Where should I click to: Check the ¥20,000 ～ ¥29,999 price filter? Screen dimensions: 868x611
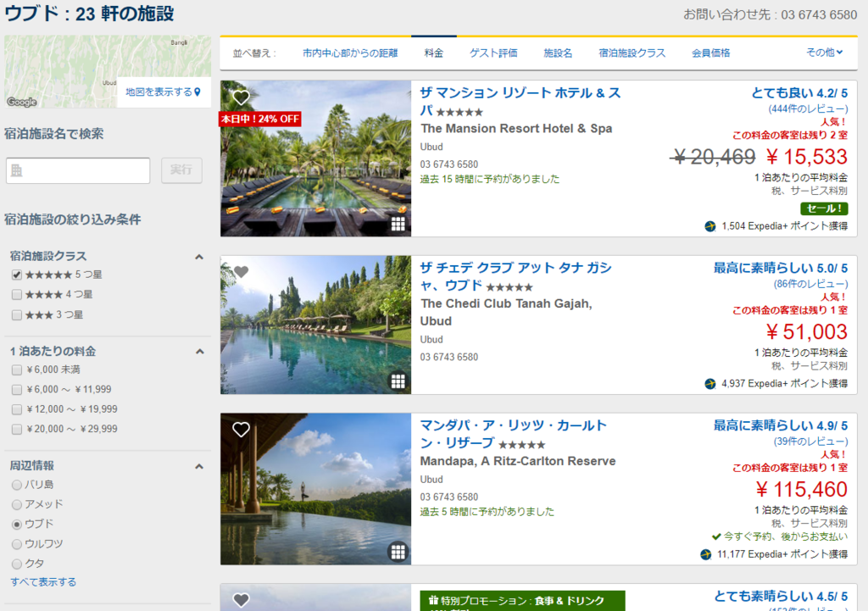(17, 429)
